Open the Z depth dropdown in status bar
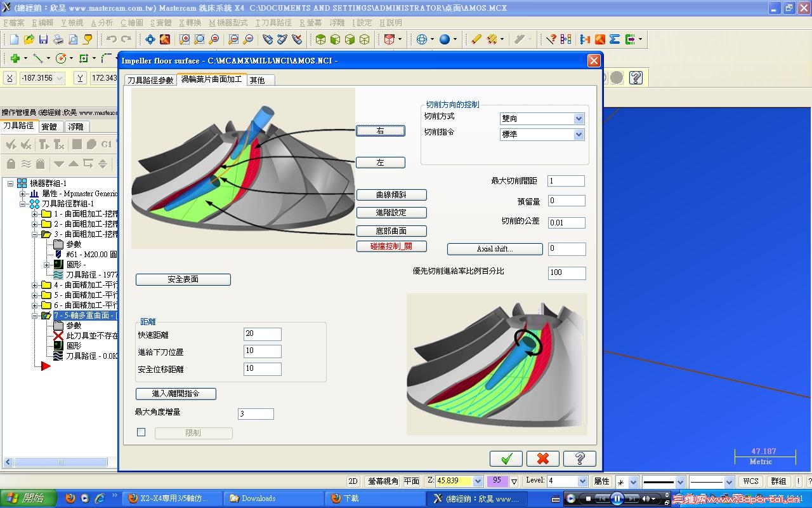The image size is (812, 508). pyautogui.click(x=478, y=481)
